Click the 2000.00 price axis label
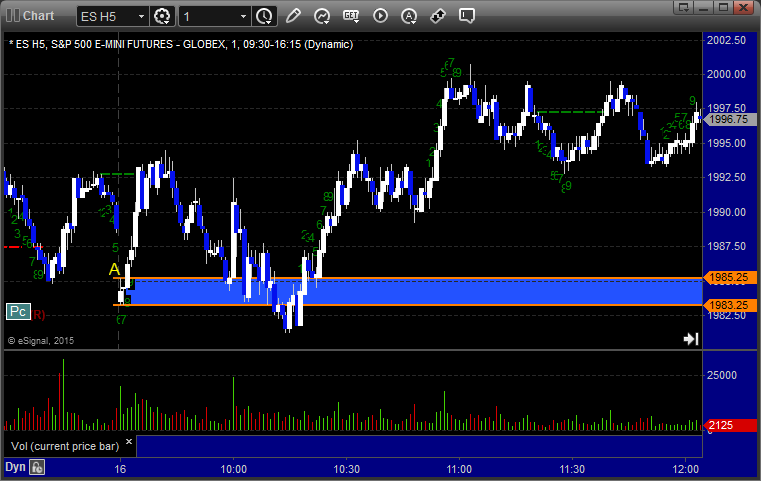 pos(727,74)
